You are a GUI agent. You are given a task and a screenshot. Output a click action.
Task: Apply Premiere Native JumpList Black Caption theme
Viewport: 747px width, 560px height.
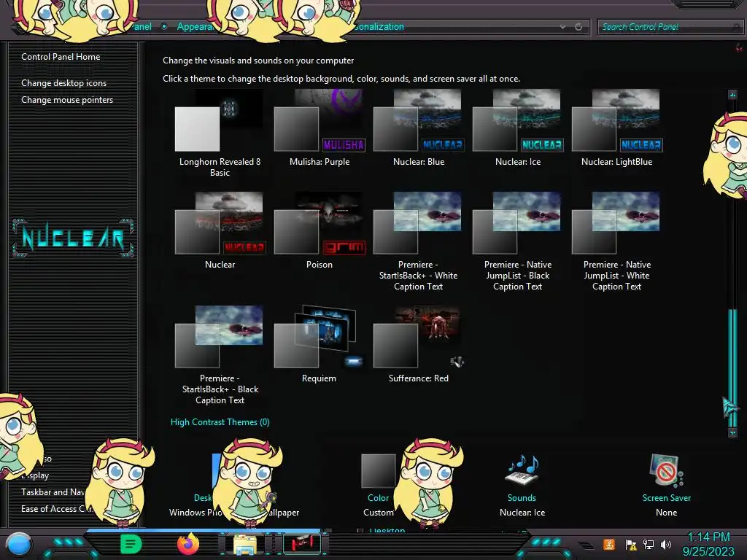[518, 242]
